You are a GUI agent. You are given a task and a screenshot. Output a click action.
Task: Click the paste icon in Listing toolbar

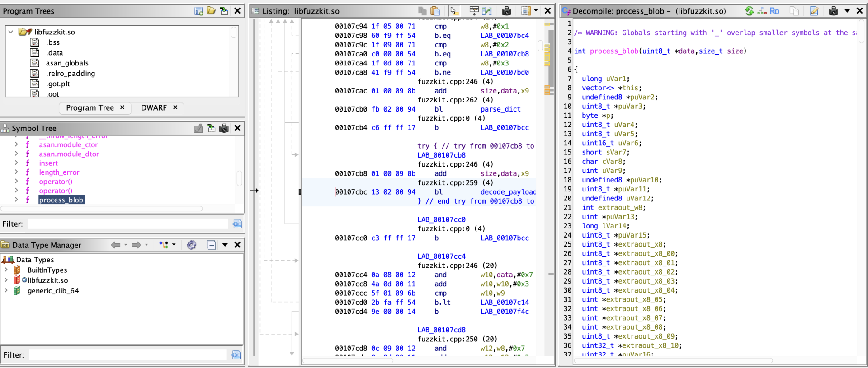click(x=435, y=11)
